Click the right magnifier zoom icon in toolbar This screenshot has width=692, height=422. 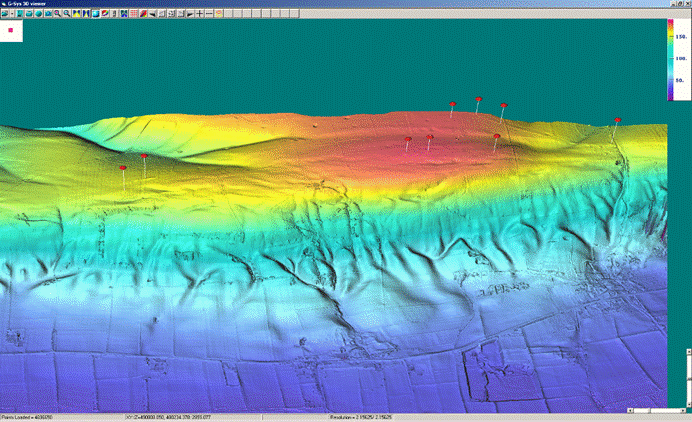67,14
